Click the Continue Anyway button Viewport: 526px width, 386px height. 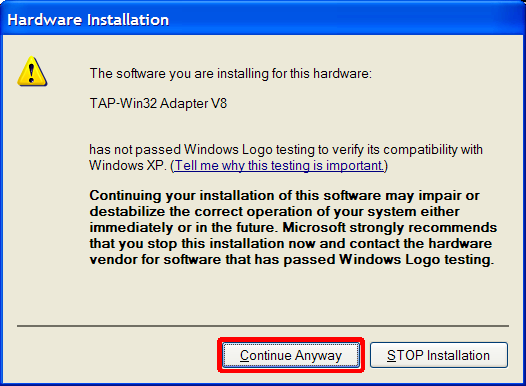[291, 355]
